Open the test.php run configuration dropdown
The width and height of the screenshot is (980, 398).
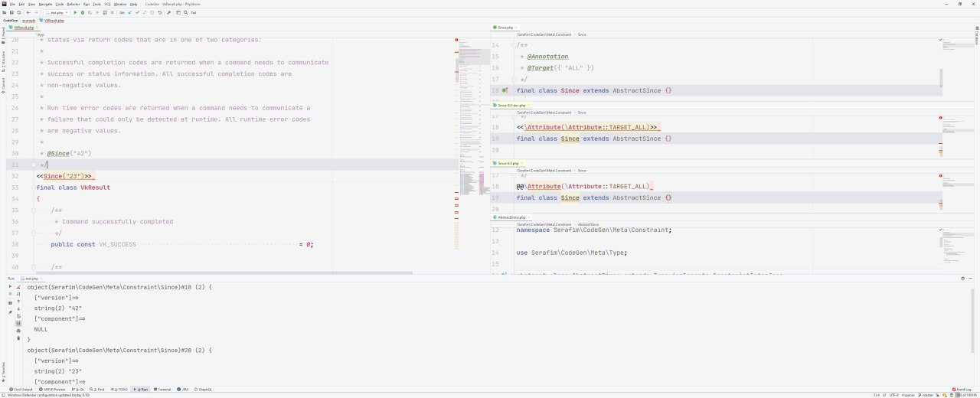[x=56, y=12]
